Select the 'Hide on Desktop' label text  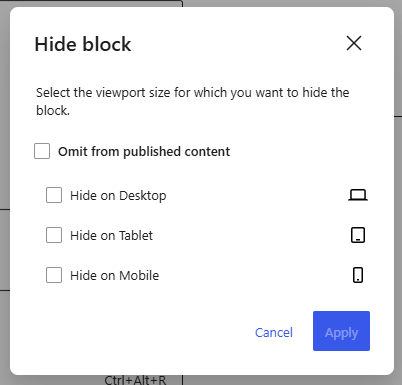click(x=118, y=196)
